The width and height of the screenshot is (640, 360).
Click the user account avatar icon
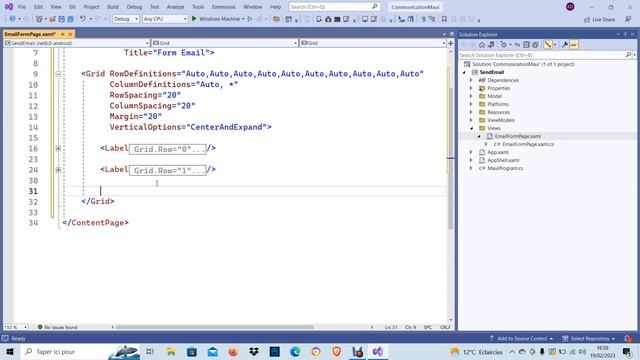click(570, 7)
